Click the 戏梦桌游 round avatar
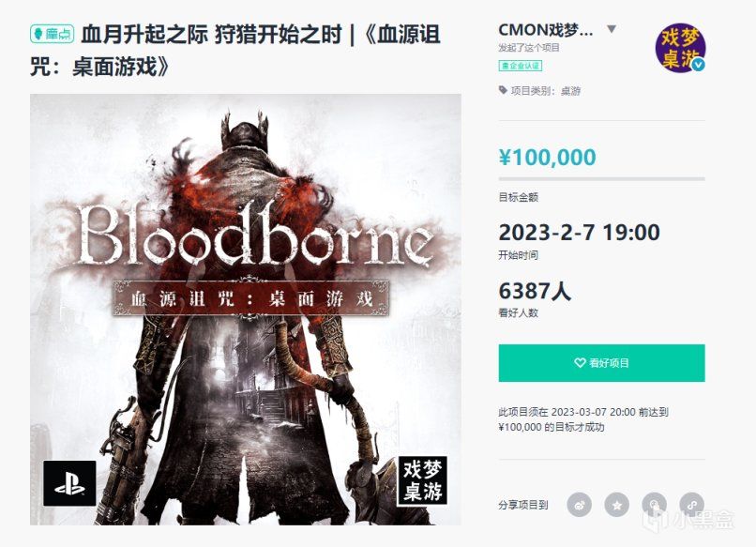This screenshot has width=756, height=547. point(679,48)
